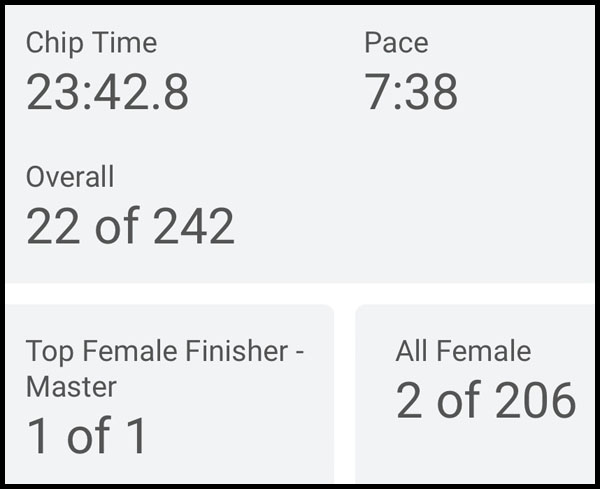Click the Overall label
The height and width of the screenshot is (489, 600).
point(70,177)
